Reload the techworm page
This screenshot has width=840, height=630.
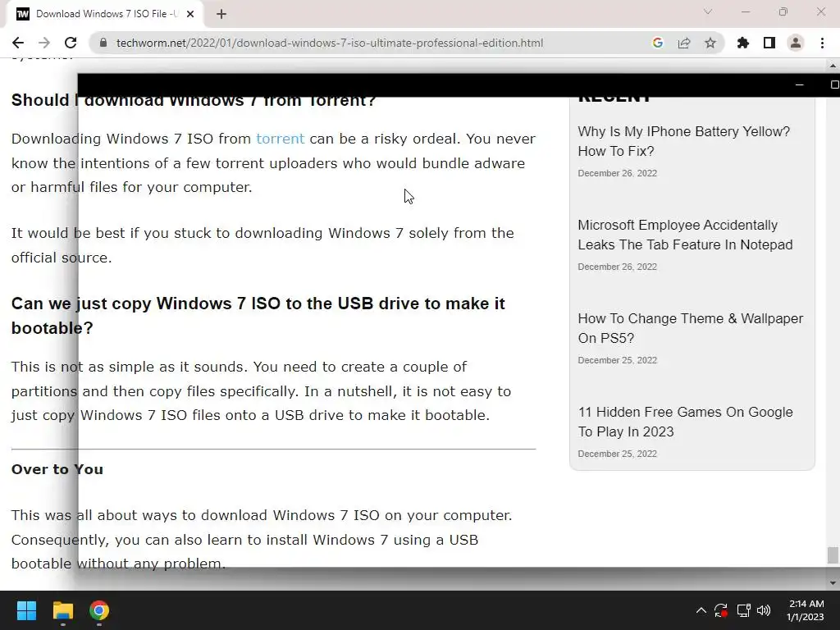[71, 43]
